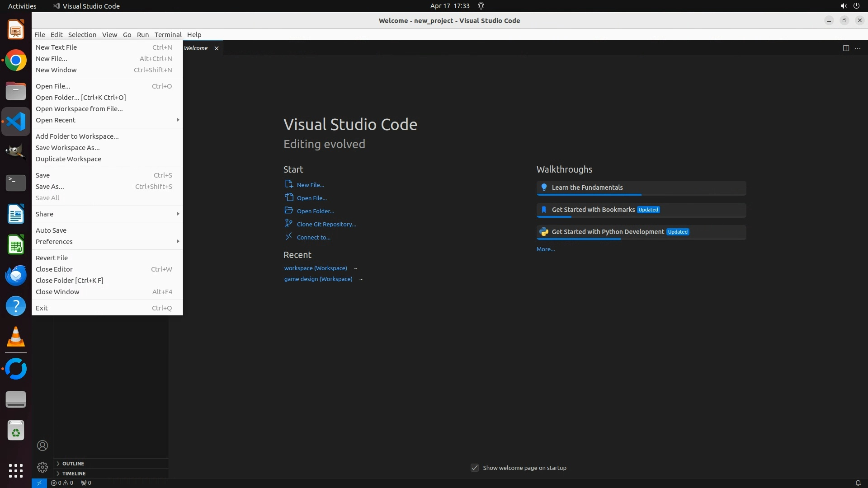This screenshot has height=488, width=868.
Task: Click the remote window status bar icon
Action: coord(39,483)
